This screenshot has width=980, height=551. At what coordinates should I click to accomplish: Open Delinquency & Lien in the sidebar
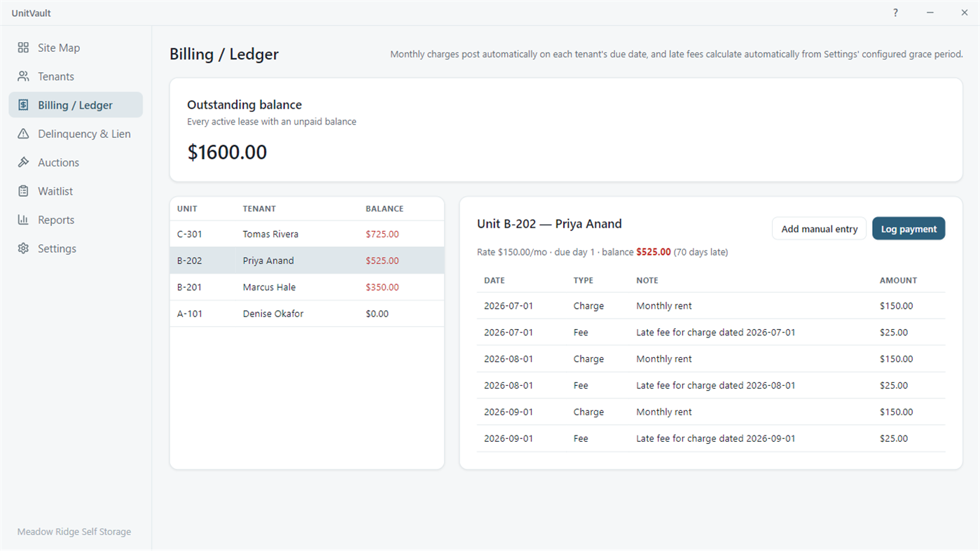(x=76, y=134)
